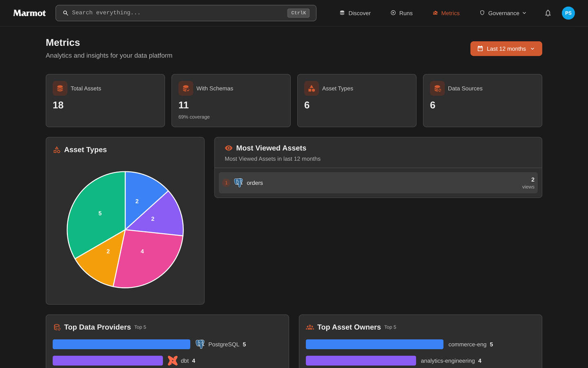588x368 pixels.
Task: Click the Data Sources card icon
Action: [x=437, y=88]
